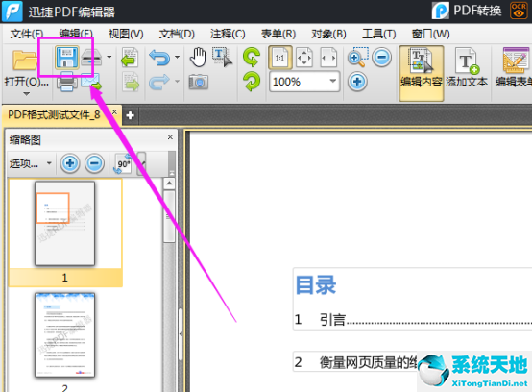Open the OCR tool icon
Image resolution: width=532 pixels, height=392 pixels.
point(519,11)
